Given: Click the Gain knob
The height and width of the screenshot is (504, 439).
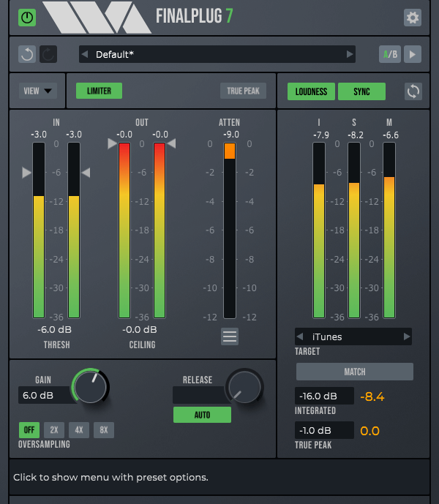Looking at the screenshot, I should 91,386.
